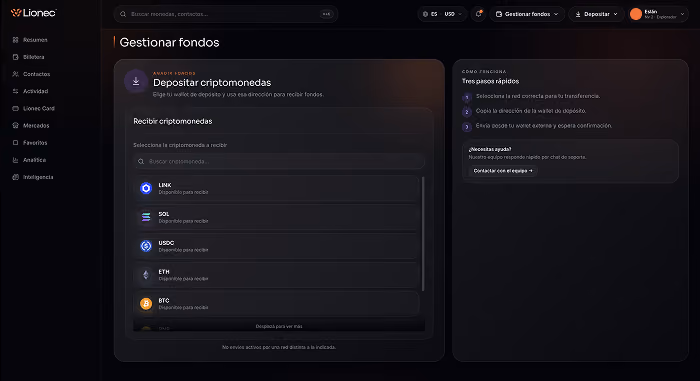Pick the ETH coin icon
The width and height of the screenshot is (700, 381).
[146, 275]
